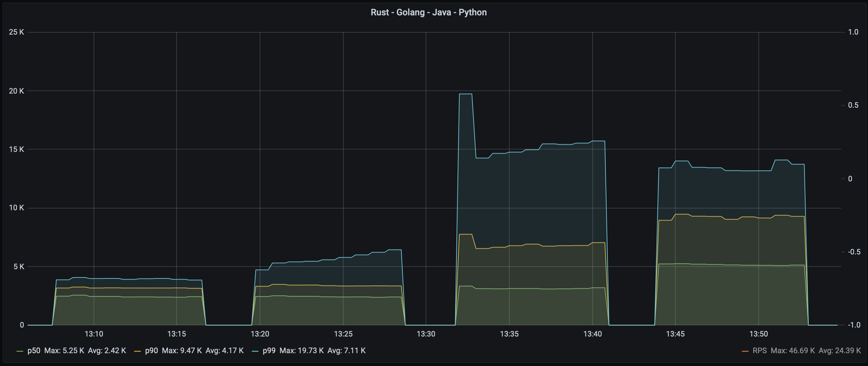Image resolution: width=868 pixels, height=366 pixels.
Task: Open the Rust - Golang - Java - Python panel title
Action: coord(428,12)
